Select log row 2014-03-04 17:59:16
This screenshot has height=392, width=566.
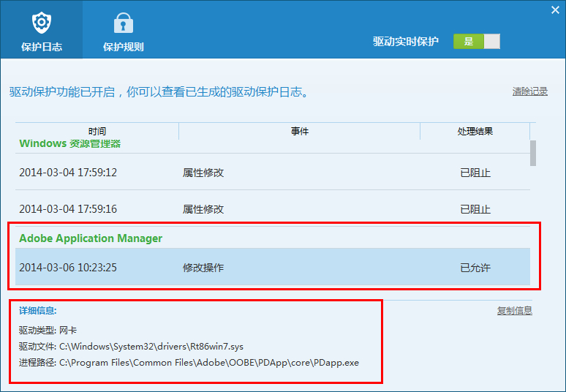click(273, 209)
